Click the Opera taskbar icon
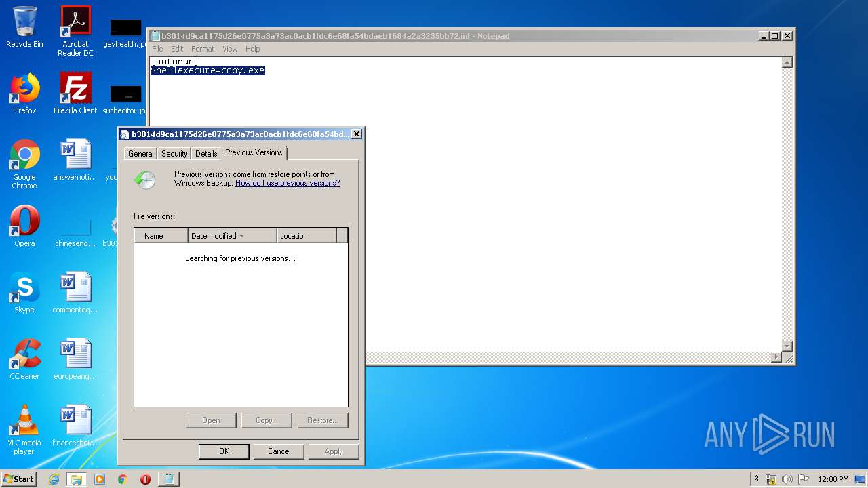Image resolution: width=868 pixels, height=488 pixels. tap(145, 479)
